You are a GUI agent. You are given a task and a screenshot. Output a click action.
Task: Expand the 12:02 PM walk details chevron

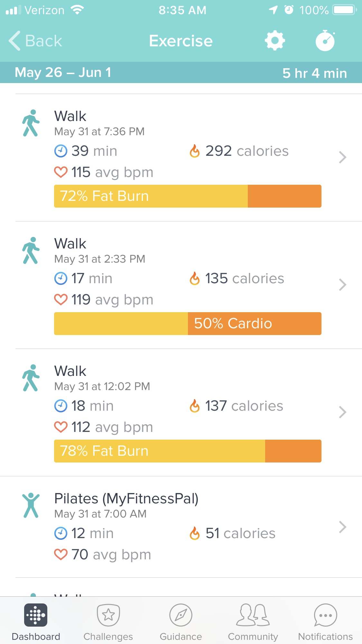(x=342, y=412)
